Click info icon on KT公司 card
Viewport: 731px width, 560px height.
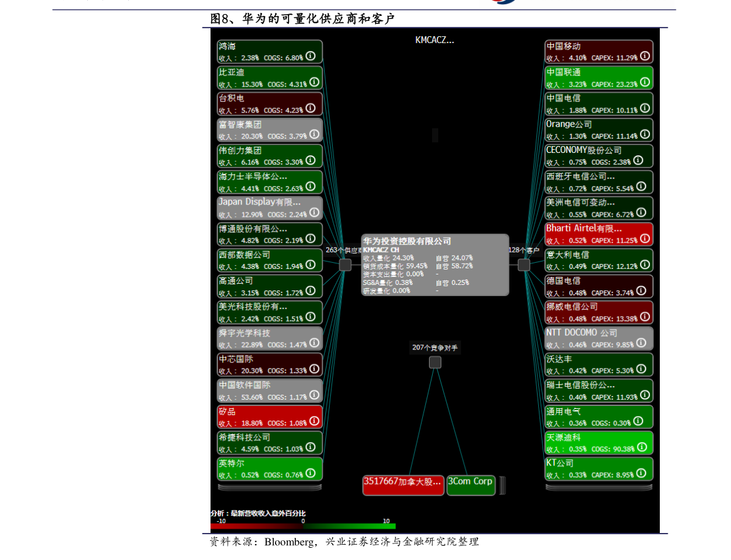pos(641,473)
